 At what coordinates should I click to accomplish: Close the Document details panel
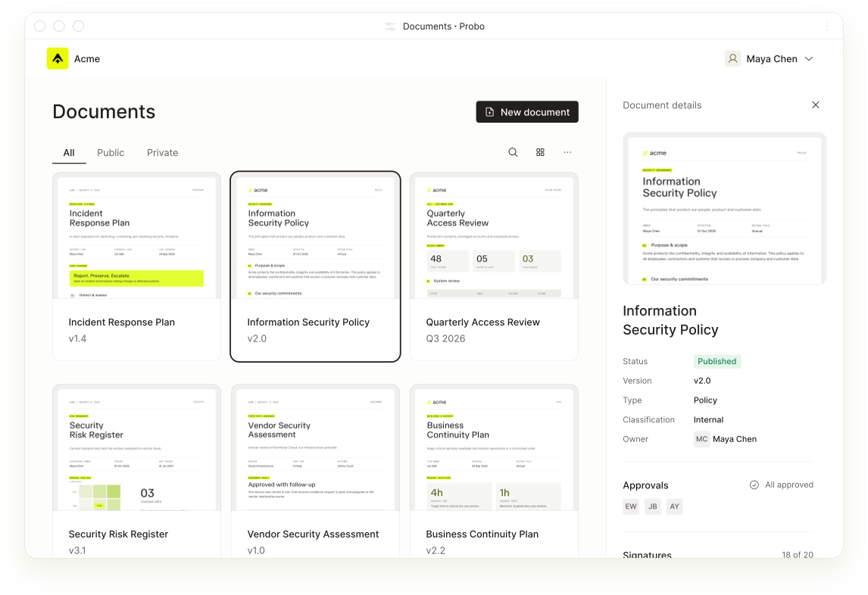pyautogui.click(x=816, y=104)
